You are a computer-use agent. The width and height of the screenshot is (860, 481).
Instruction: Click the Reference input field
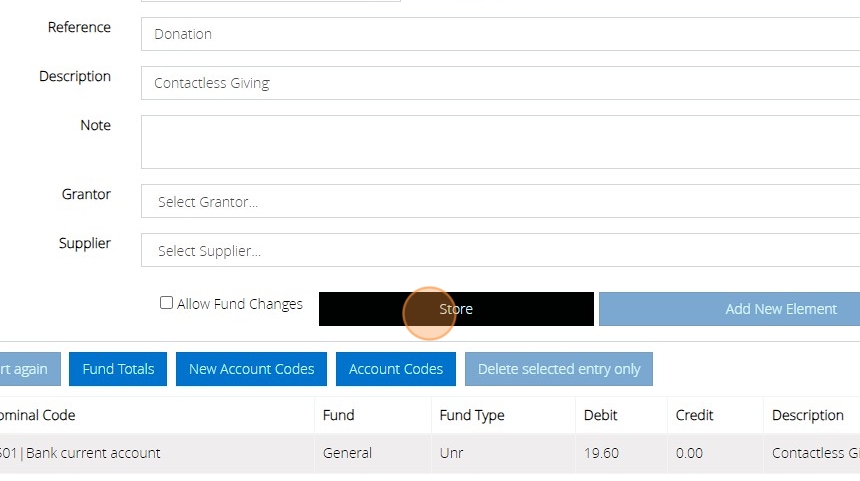tap(500, 34)
